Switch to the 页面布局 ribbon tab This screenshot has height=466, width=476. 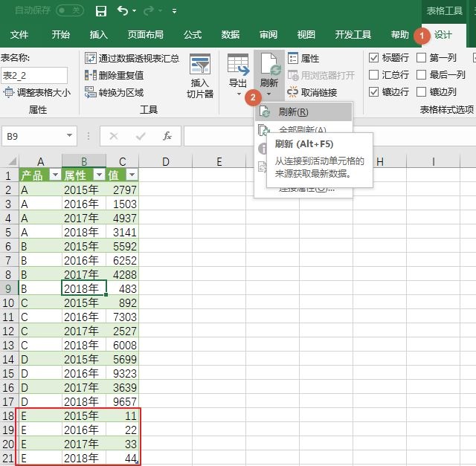click(145, 35)
